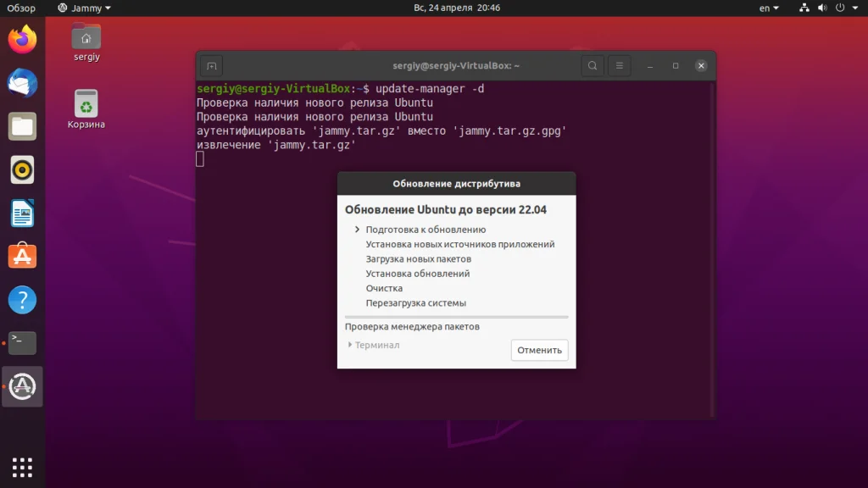Open a new terminal tab with the tab icon
Viewport: 868px width, 488px height.
click(x=210, y=64)
